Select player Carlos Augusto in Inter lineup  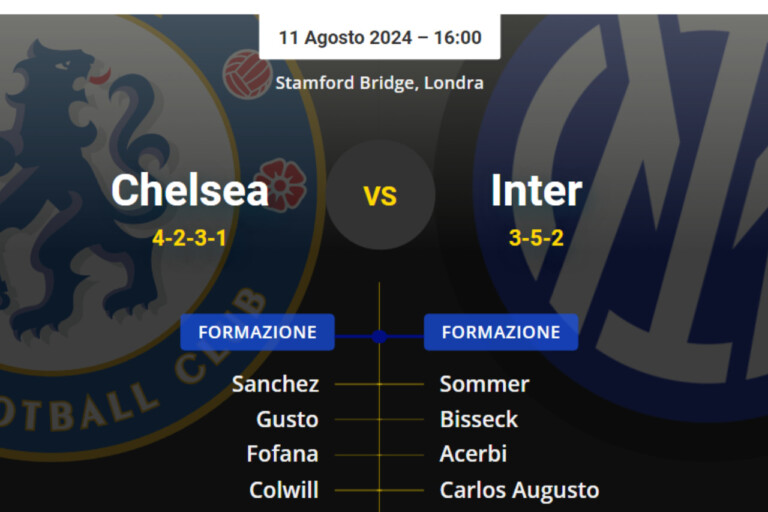[519, 490]
